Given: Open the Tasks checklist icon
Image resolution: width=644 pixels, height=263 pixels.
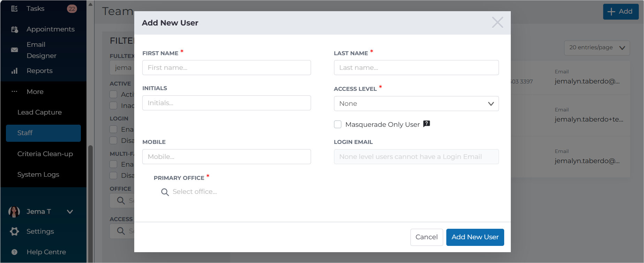Looking at the screenshot, I should pos(14,9).
